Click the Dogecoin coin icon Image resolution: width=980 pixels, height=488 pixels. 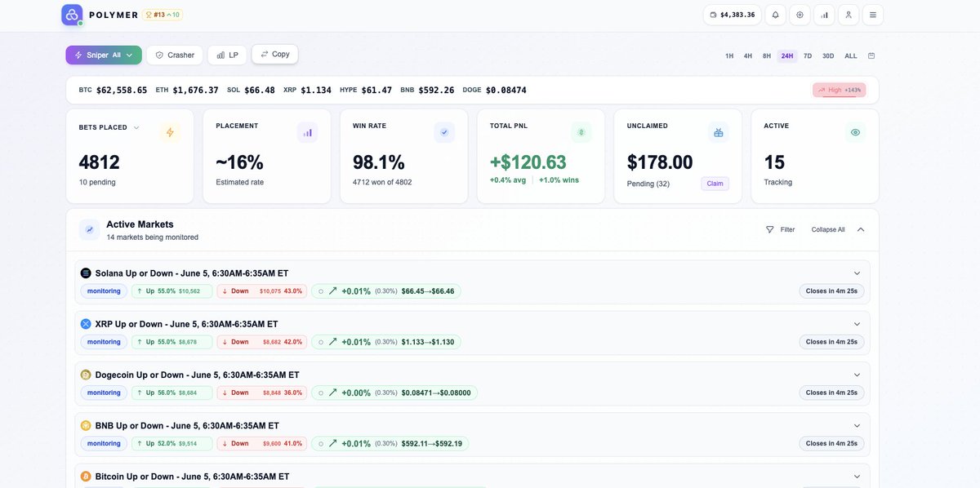86,375
